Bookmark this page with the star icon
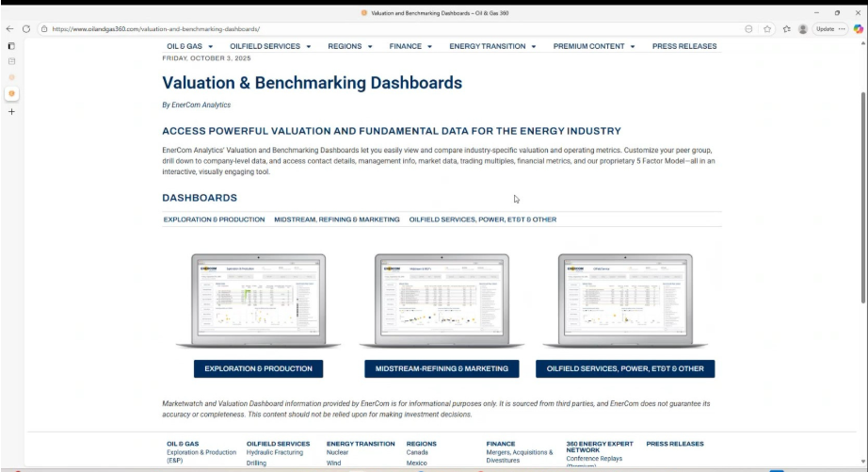This screenshot has height=472, width=868. tap(767, 28)
